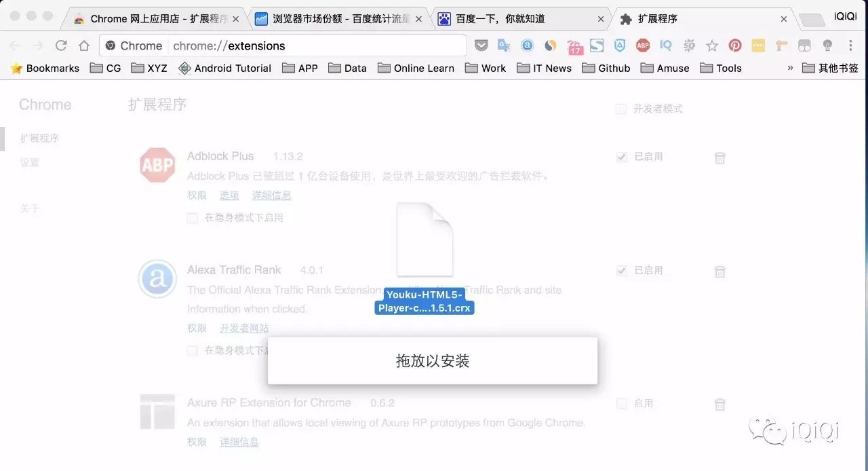Reload the current page
Screen dimensions: 868x471
[x=61, y=45]
